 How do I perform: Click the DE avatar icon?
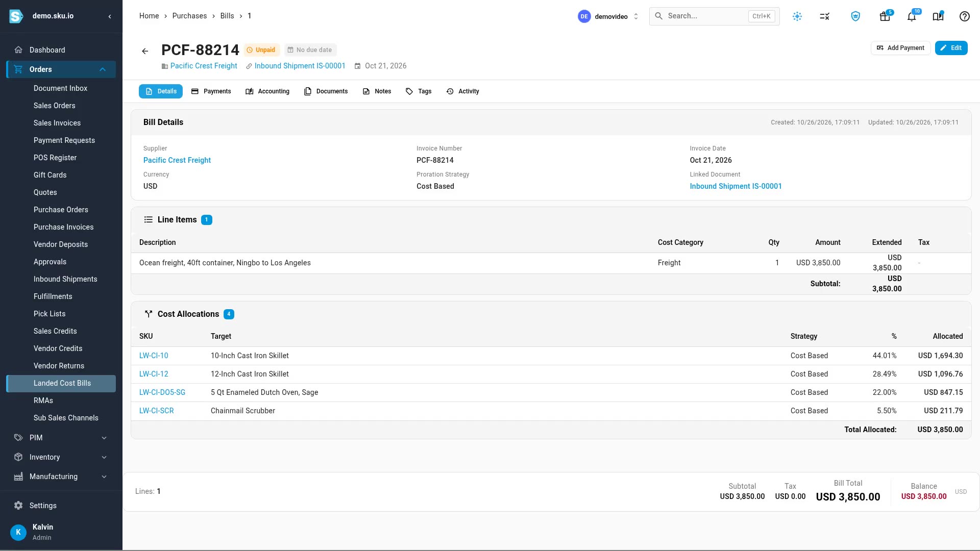click(x=584, y=16)
